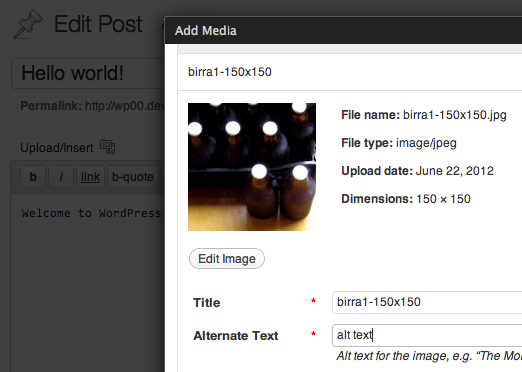Apply blockquote with the b-quote button
522x372 pixels.
133,177
